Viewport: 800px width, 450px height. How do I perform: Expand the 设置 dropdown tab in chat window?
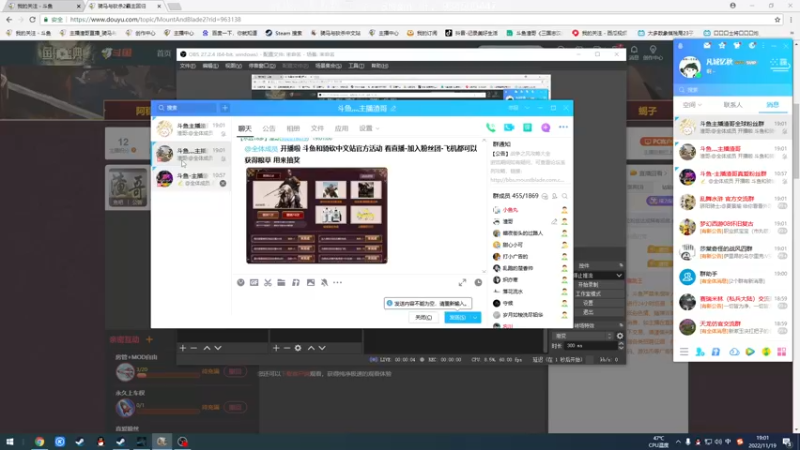[x=369, y=128]
